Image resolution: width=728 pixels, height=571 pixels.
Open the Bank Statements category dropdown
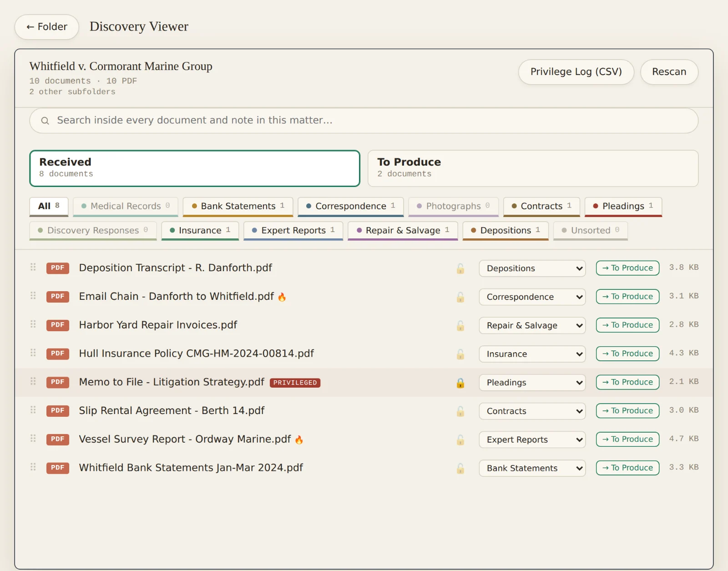click(x=532, y=469)
